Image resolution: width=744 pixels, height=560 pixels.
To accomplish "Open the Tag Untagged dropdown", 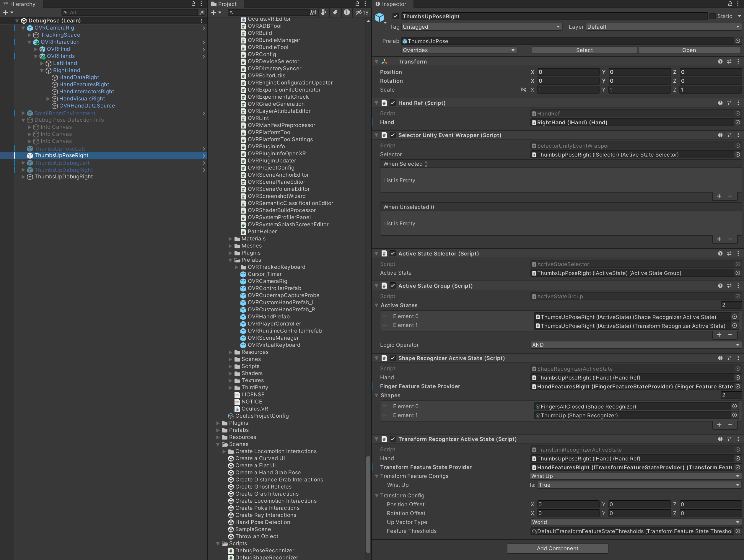I will click(481, 27).
